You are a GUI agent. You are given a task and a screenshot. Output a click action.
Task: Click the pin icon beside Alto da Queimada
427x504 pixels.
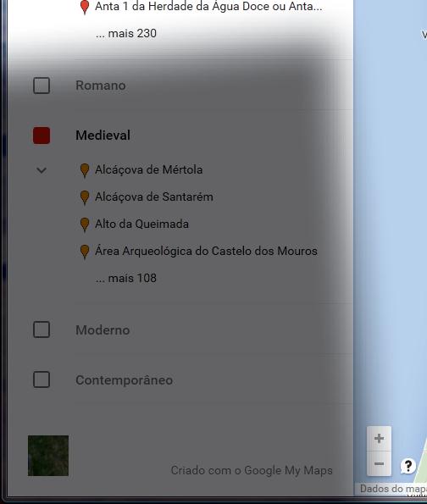pyautogui.click(x=85, y=224)
